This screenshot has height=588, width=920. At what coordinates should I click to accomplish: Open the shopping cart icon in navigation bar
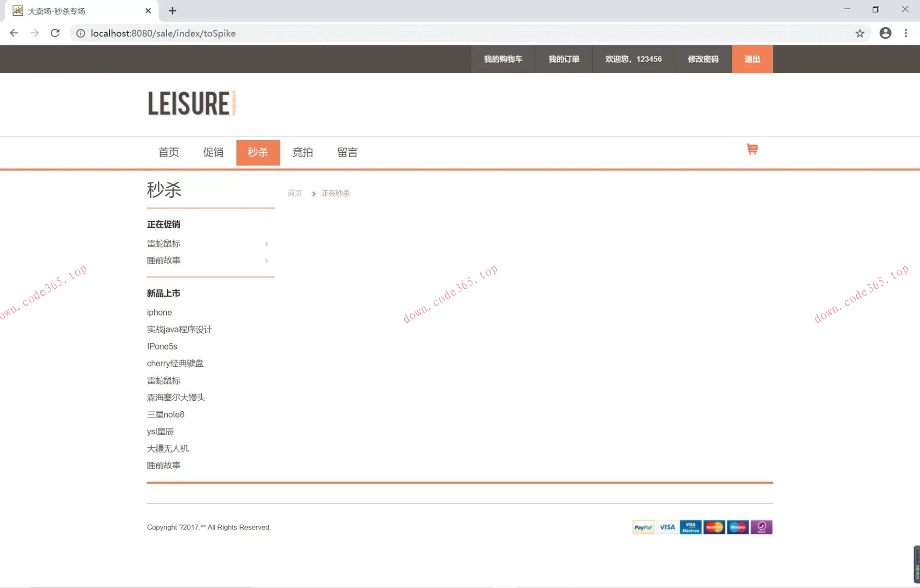tap(752, 149)
